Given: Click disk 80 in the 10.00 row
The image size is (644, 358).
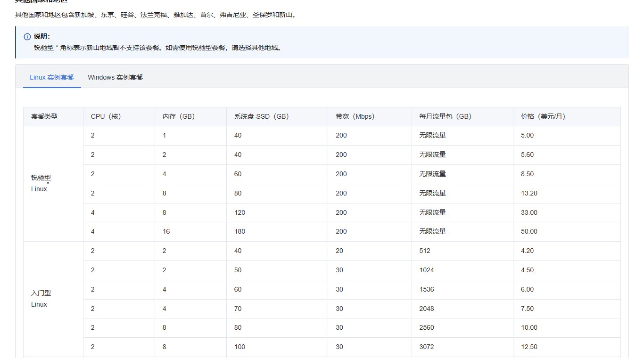Looking at the screenshot, I should tap(277, 327).
